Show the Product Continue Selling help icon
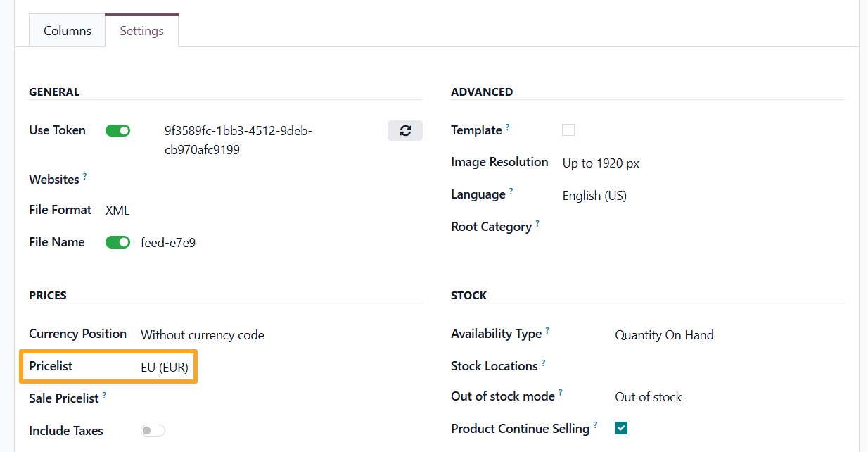Image resolution: width=868 pixels, height=452 pixels. (596, 425)
